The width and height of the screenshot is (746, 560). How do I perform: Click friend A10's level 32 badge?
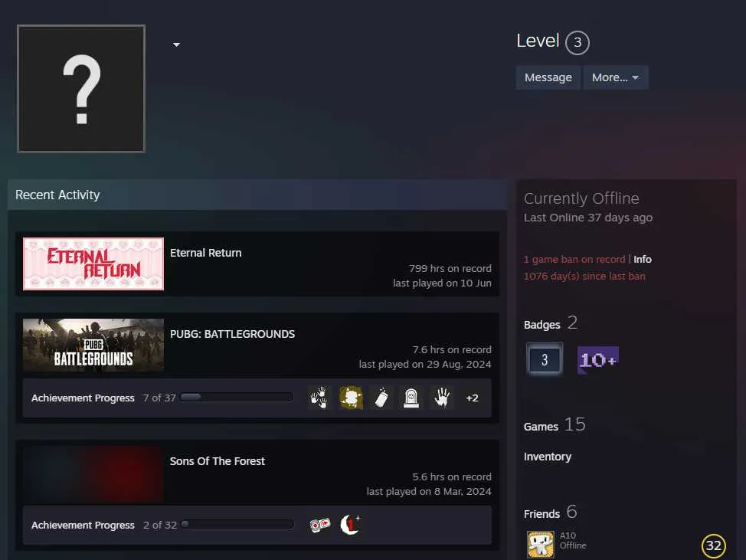pyautogui.click(x=713, y=545)
